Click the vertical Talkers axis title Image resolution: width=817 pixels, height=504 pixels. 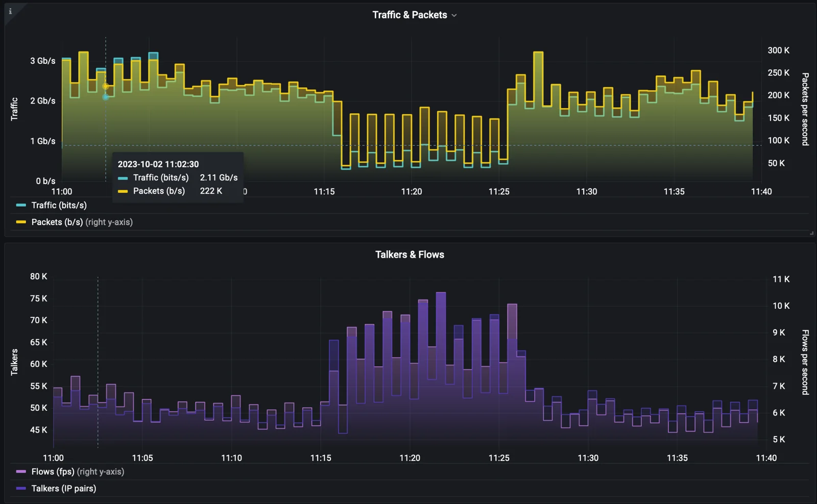coord(14,362)
